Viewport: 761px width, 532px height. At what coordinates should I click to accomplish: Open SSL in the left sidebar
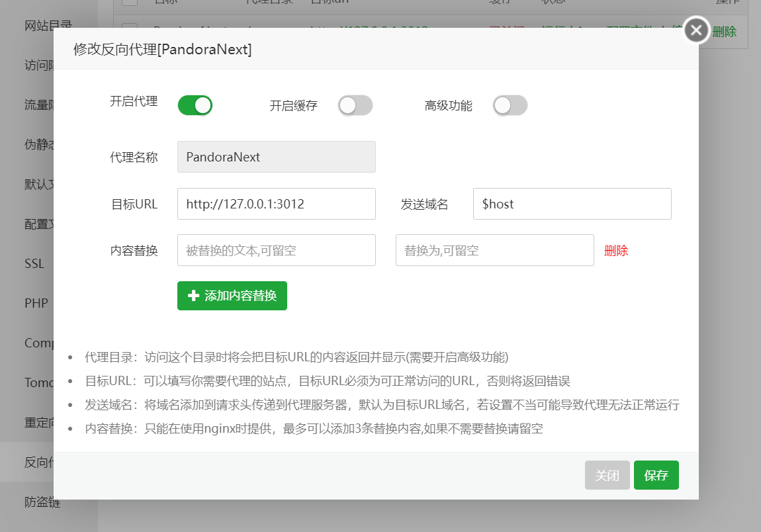pyautogui.click(x=34, y=263)
